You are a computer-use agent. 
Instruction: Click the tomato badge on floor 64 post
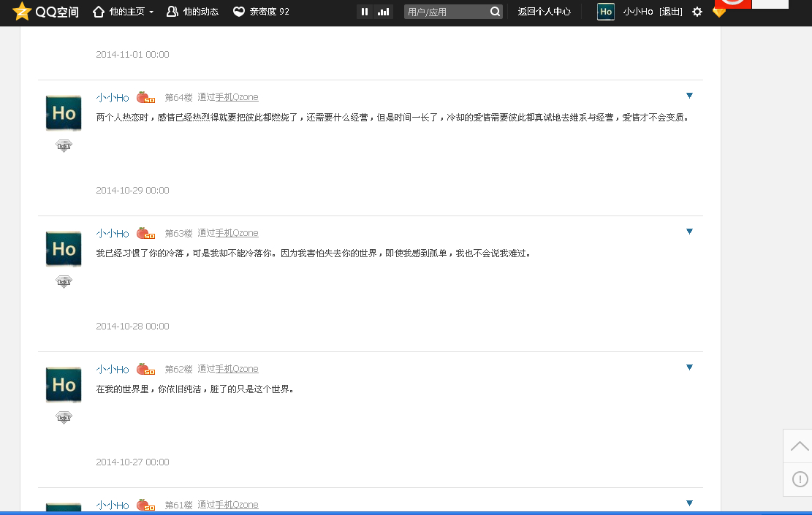tap(145, 97)
